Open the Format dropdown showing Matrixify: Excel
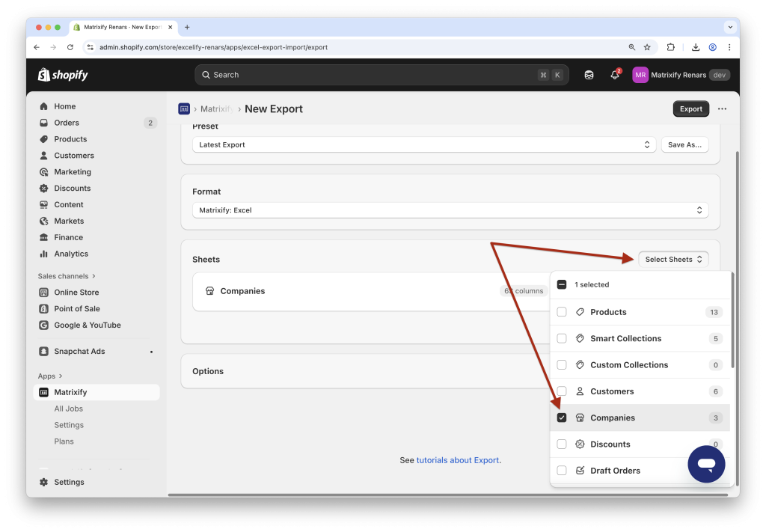 (x=450, y=210)
